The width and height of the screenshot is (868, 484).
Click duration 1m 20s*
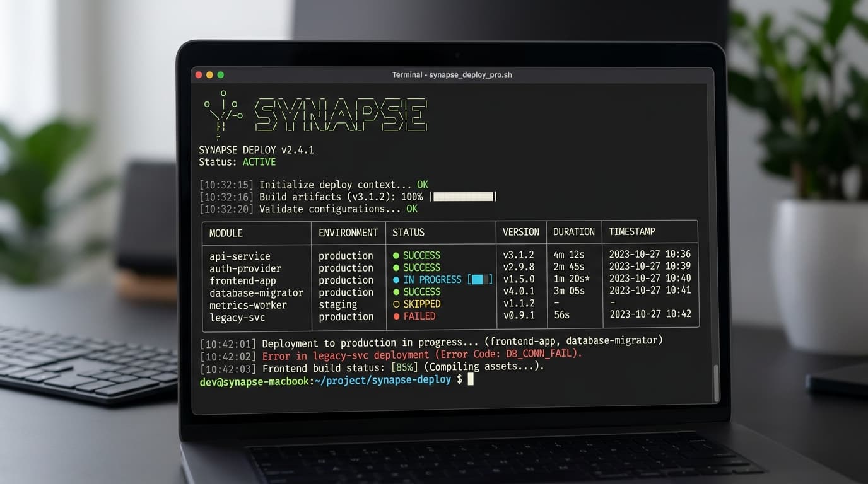[x=572, y=279]
